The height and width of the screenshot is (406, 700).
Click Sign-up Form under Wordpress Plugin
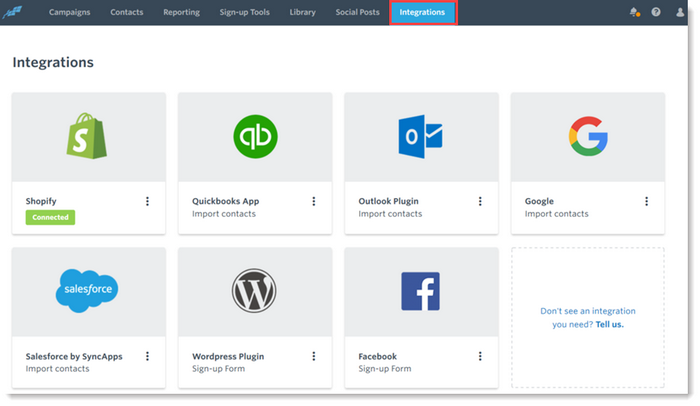(x=219, y=369)
